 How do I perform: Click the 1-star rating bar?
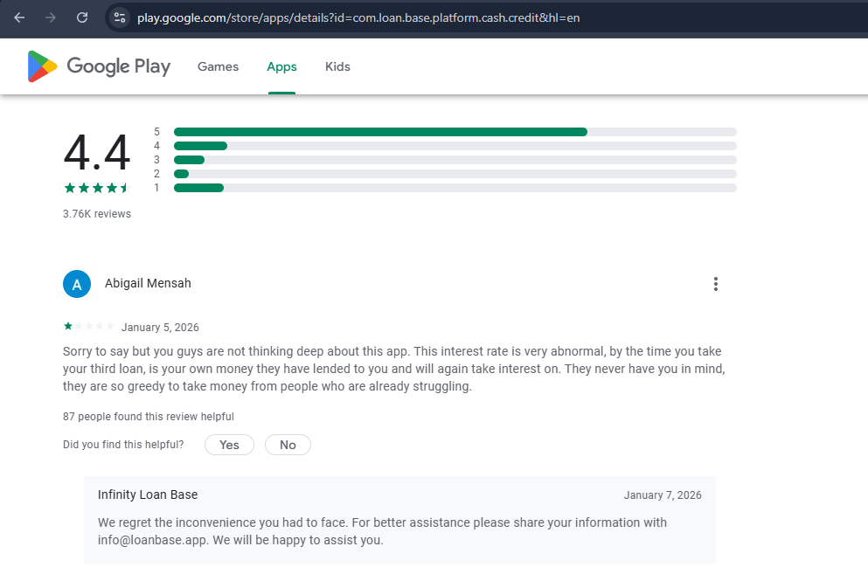click(x=455, y=188)
